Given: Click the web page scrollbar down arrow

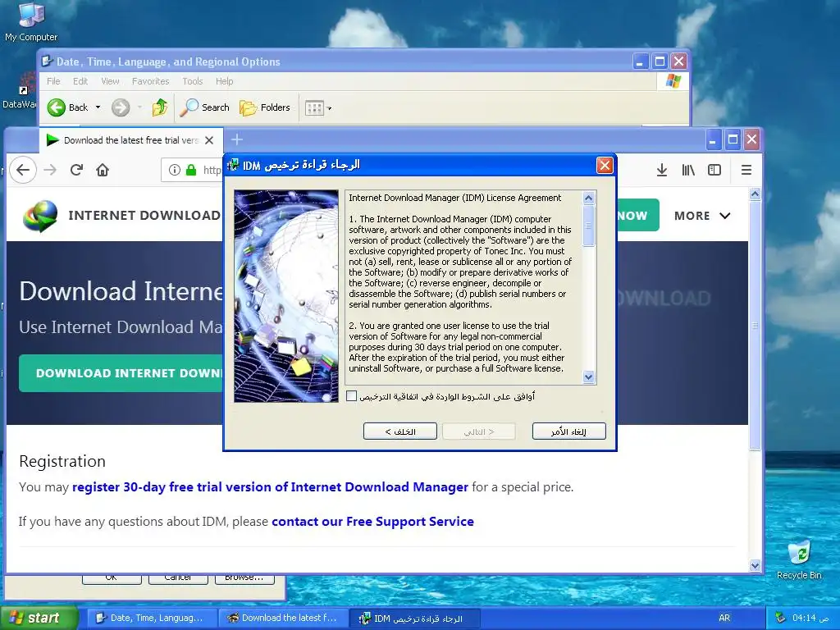Looking at the screenshot, I should (755, 566).
